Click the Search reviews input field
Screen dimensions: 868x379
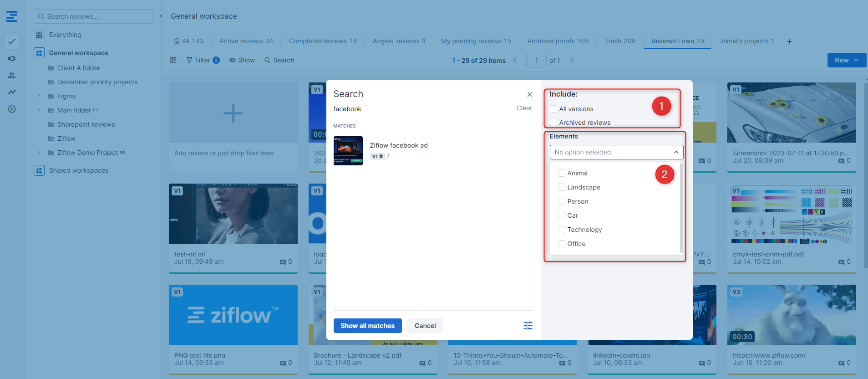pos(94,16)
